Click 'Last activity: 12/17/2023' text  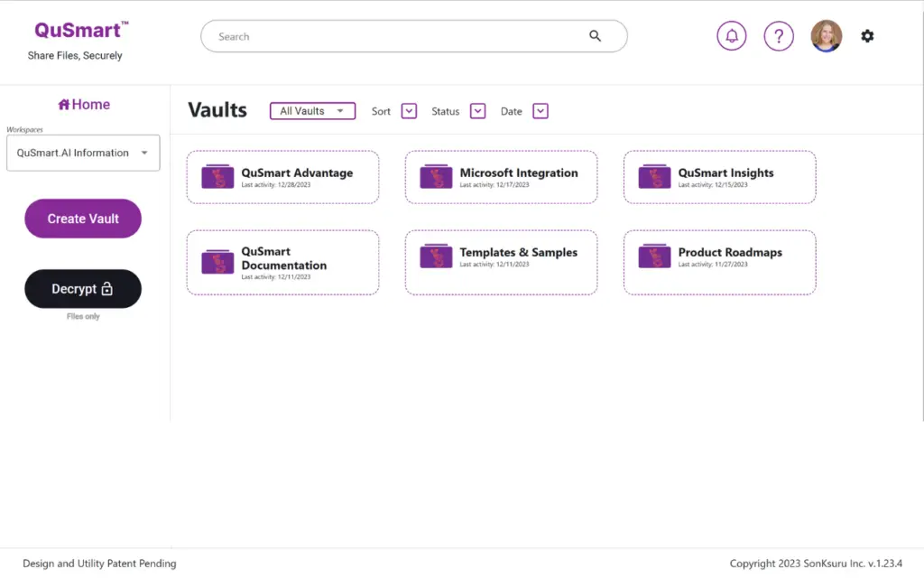click(x=494, y=184)
